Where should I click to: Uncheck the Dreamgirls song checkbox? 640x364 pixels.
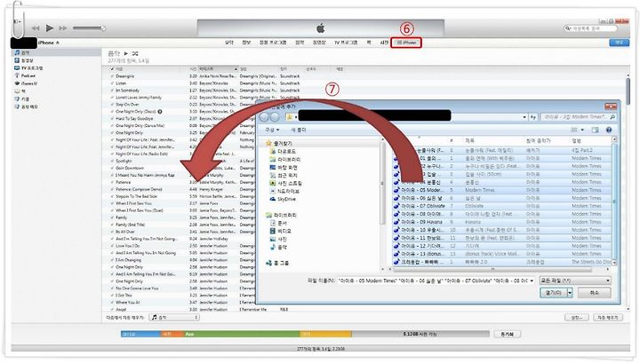click(112, 76)
